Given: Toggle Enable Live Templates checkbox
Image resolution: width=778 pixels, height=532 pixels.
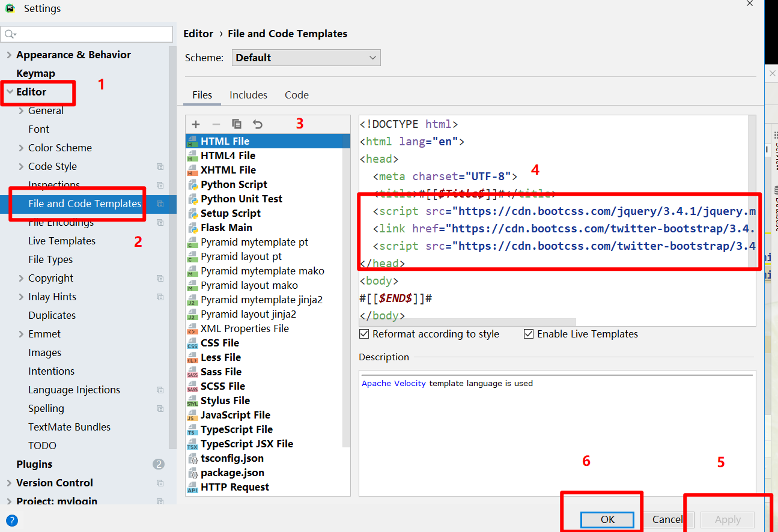Looking at the screenshot, I should 529,334.
